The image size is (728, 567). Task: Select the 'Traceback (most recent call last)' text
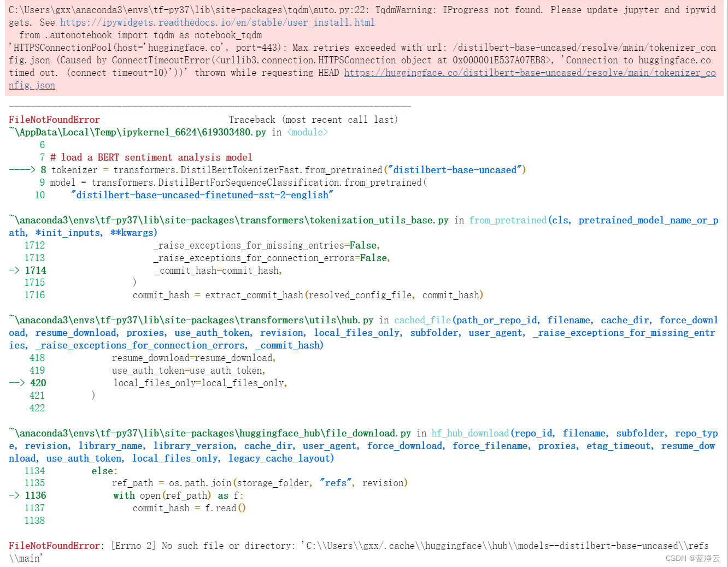click(313, 120)
